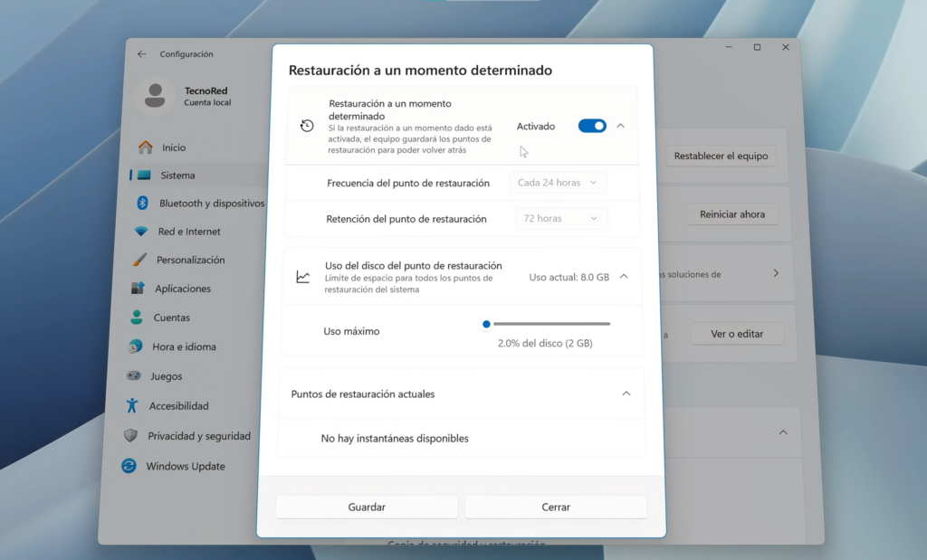Click the Windows Update sync icon
The width and height of the screenshot is (927, 560).
coord(129,466)
